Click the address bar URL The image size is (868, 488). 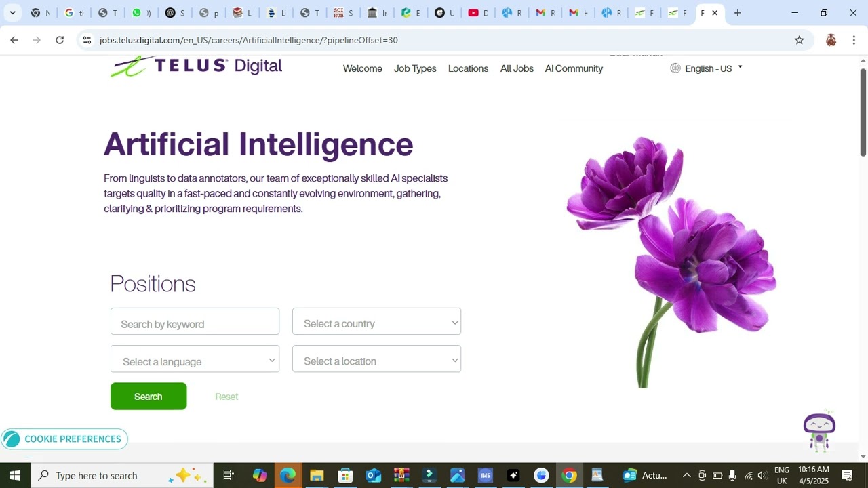tap(248, 40)
